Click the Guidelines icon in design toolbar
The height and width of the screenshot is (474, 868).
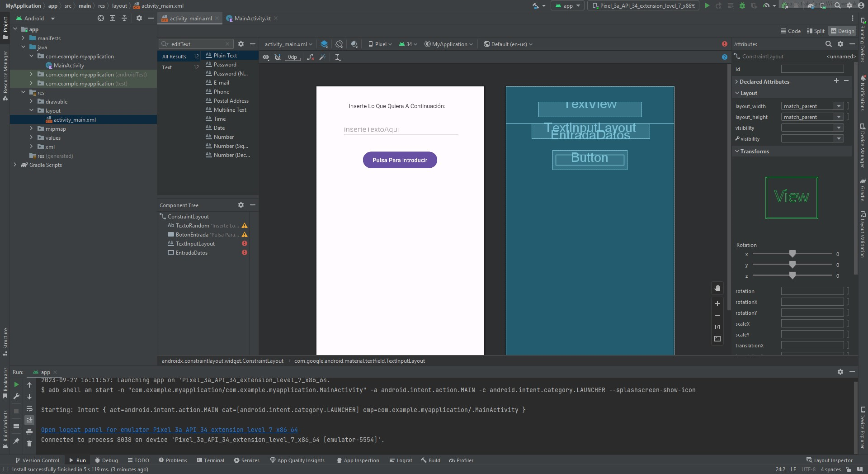point(338,57)
